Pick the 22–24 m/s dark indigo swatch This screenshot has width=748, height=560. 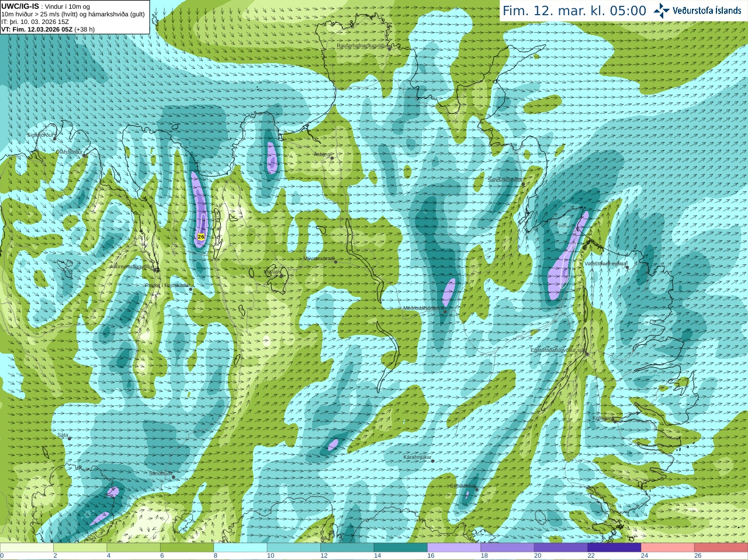click(614, 548)
